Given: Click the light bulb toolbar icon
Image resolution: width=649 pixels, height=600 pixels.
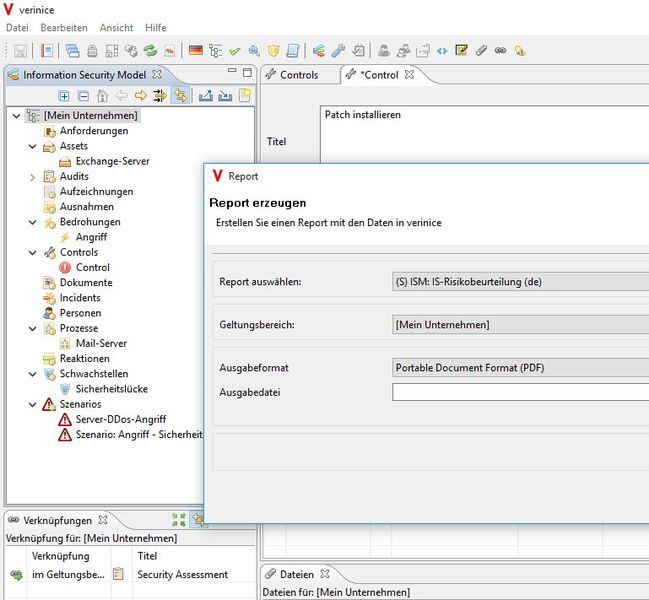Looking at the screenshot, I should 519,51.
